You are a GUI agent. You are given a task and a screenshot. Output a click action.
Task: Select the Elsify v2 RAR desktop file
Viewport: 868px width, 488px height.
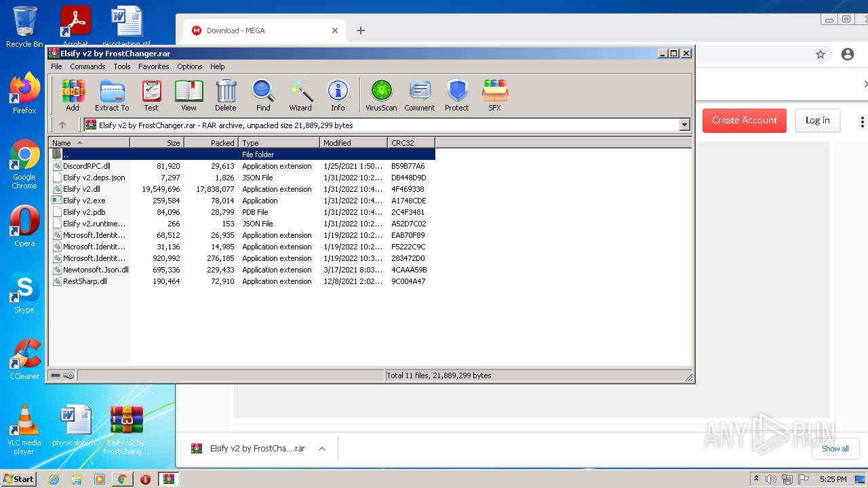coord(127,430)
